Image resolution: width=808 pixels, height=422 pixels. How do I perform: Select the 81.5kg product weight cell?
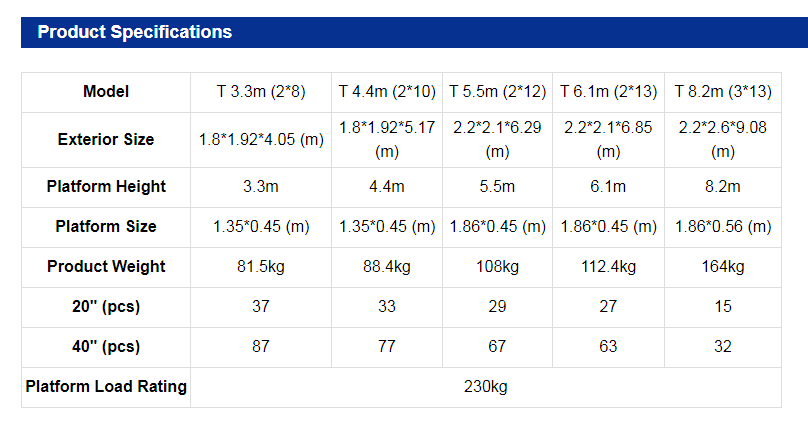coord(261,267)
